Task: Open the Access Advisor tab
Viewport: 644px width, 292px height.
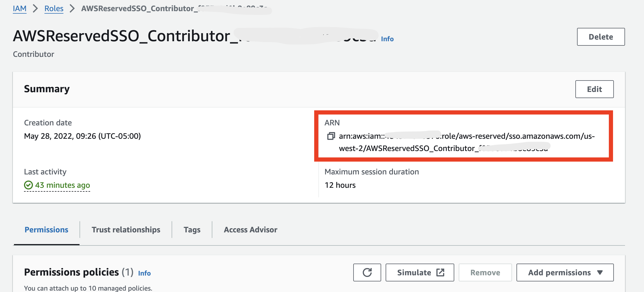Action: 250,230
